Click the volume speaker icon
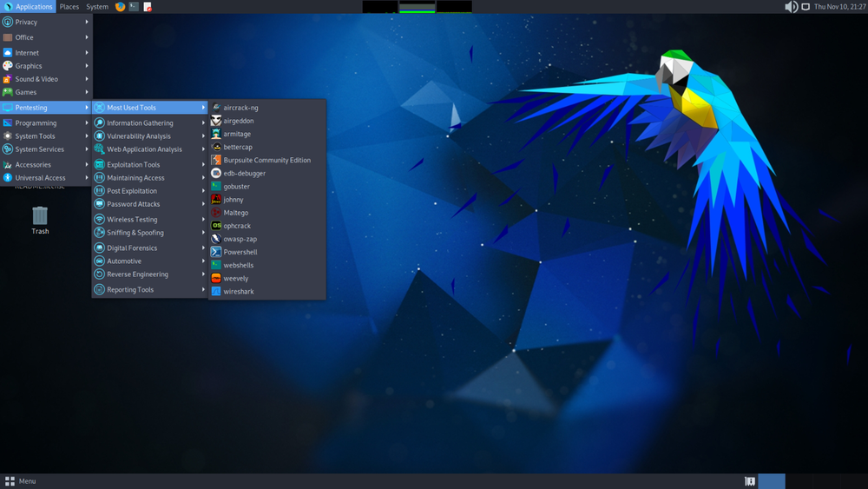 [x=791, y=7]
